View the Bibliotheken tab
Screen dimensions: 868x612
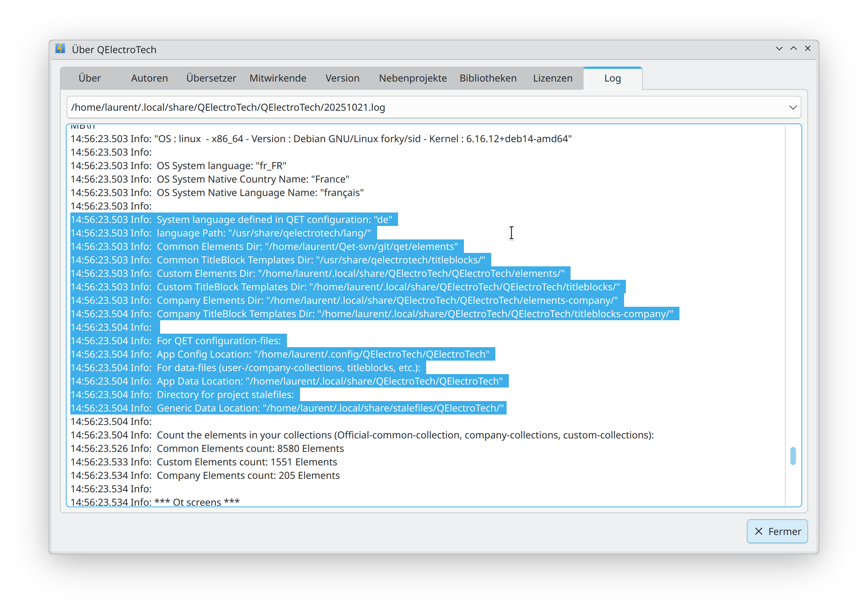pyautogui.click(x=488, y=78)
